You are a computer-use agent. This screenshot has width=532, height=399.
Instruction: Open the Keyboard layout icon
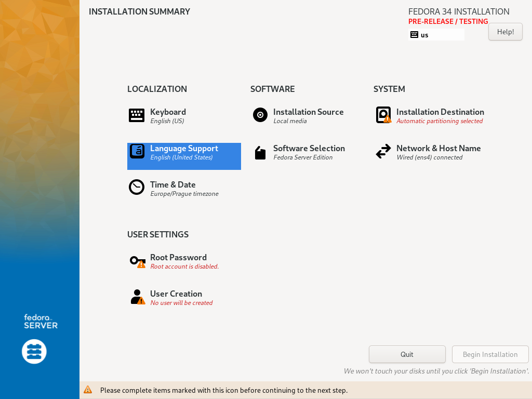(x=137, y=115)
